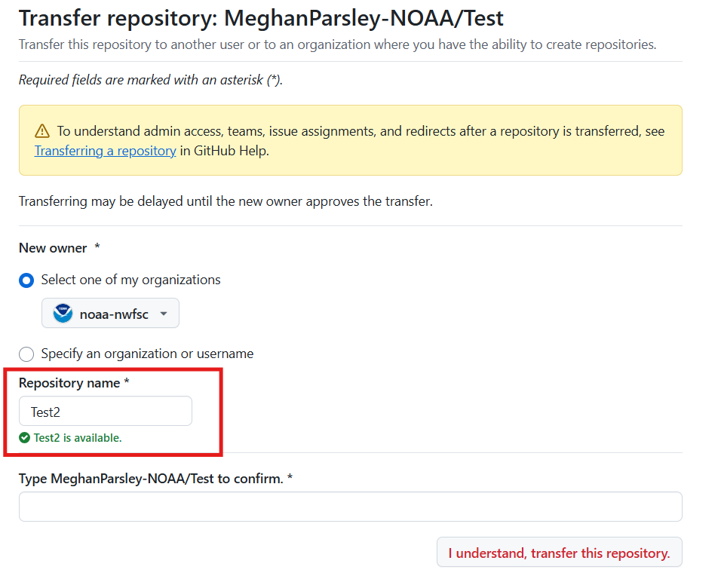The width and height of the screenshot is (721, 588).
Task: Open the 'Transferring a repository' help link
Action: click(x=106, y=151)
